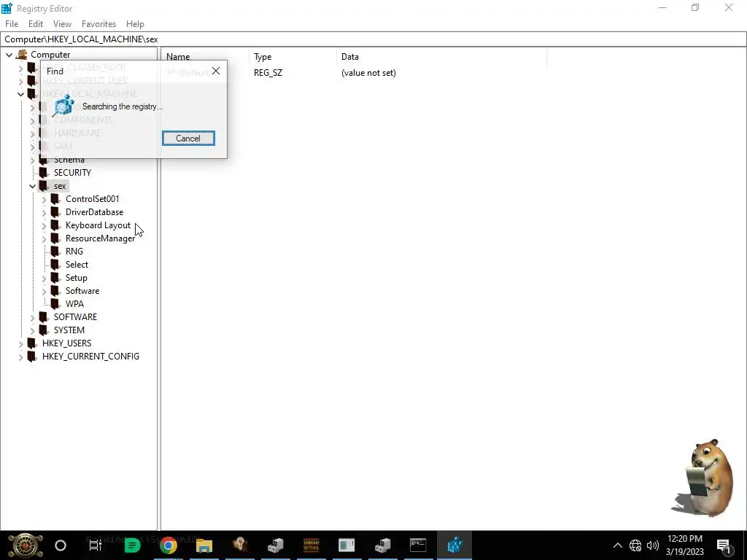Image resolution: width=747 pixels, height=560 pixels.
Task: Select the RNG key label
Action: click(74, 251)
